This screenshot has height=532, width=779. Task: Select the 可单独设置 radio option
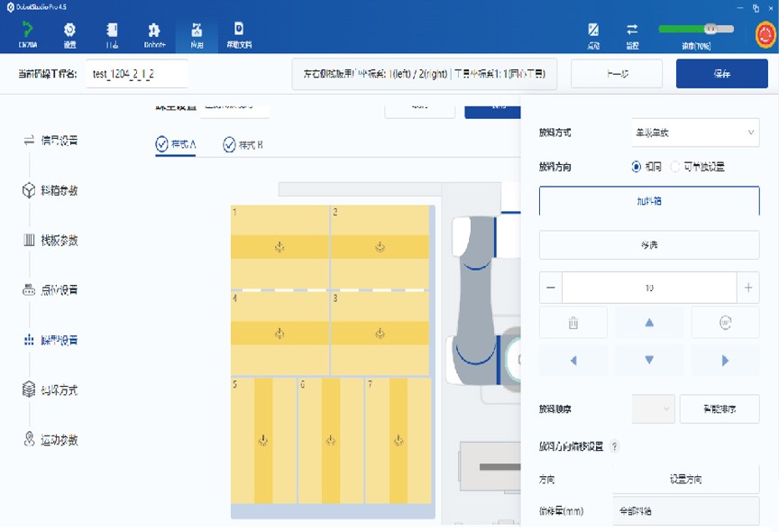point(675,167)
